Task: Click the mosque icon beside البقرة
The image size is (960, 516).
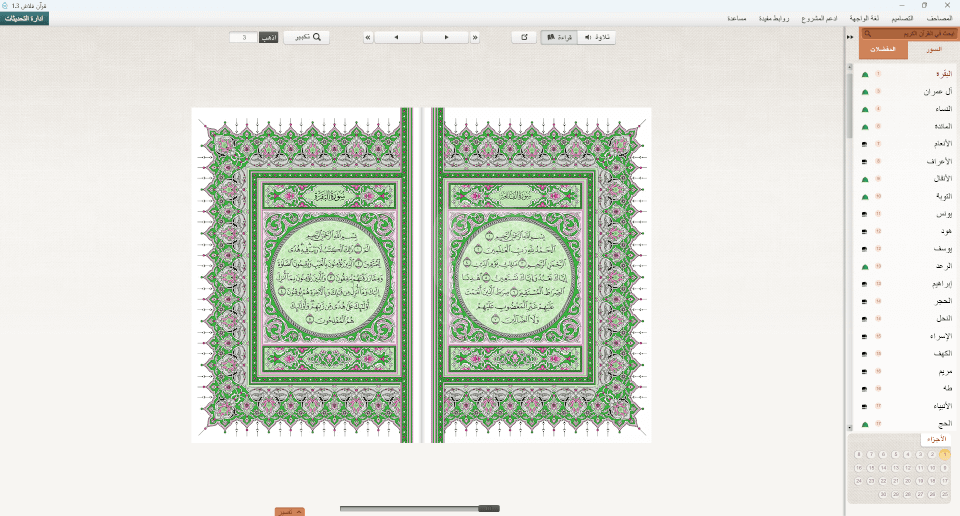Action: tap(865, 75)
